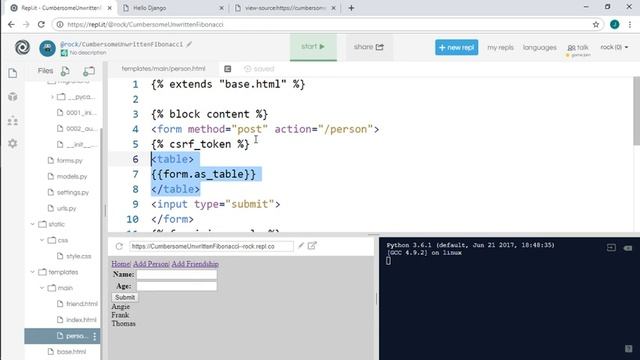Select the templates/main/person.html editor tab
640x360 pixels.
click(163, 69)
